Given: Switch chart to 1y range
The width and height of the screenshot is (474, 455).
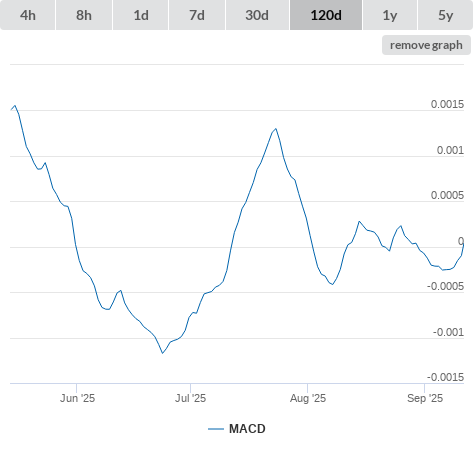Looking at the screenshot, I should [390, 15].
